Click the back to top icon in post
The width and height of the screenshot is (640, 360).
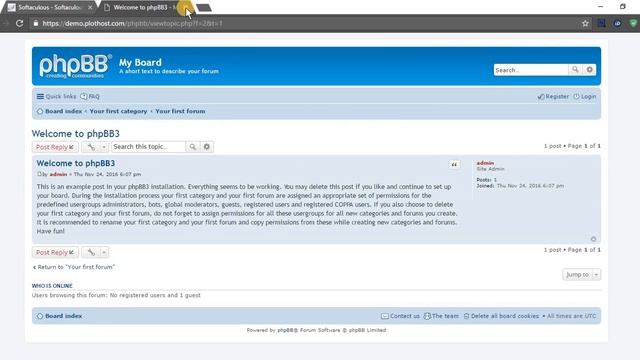[x=593, y=239]
